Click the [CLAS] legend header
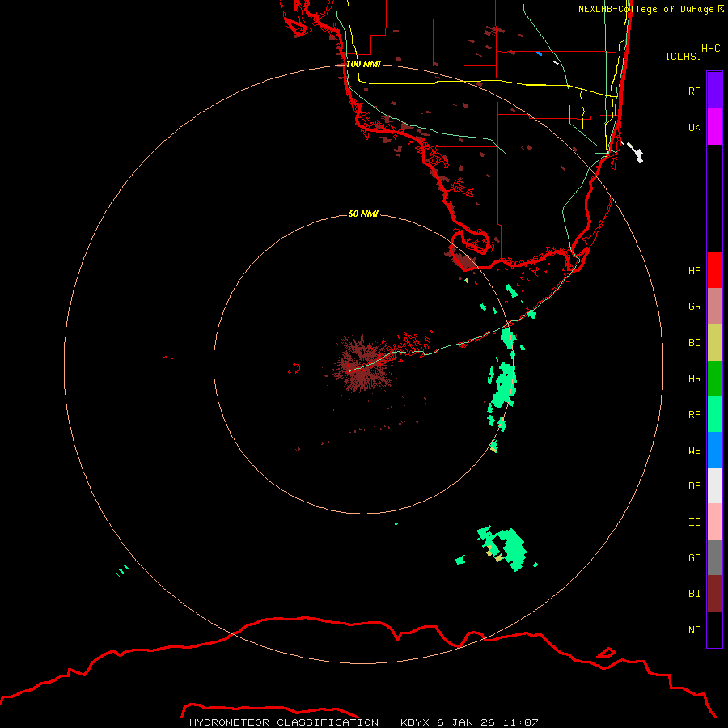 (684, 56)
